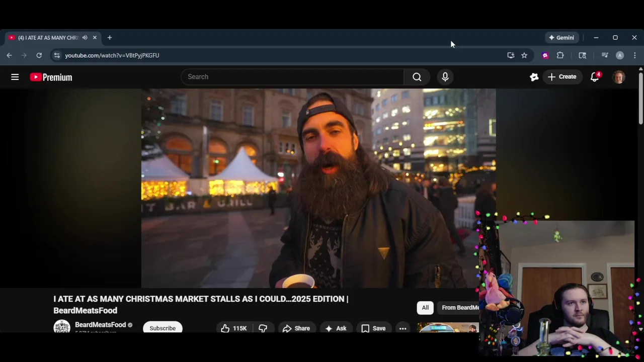The width and height of the screenshot is (644, 362).
Task: Select the youtube.com URL in address bar
Action: click(x=112, y=55)
